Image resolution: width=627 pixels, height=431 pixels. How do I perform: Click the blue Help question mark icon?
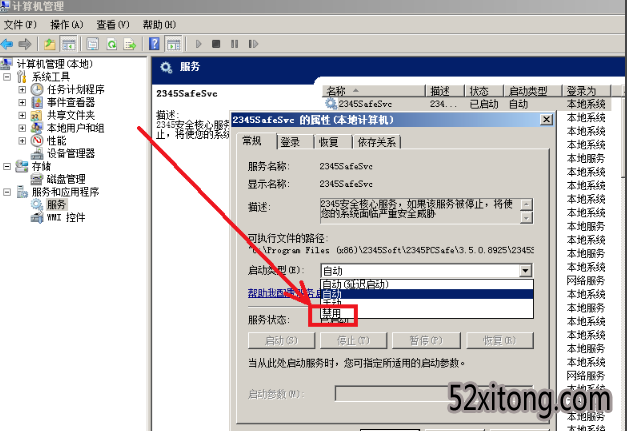(154, 44)
